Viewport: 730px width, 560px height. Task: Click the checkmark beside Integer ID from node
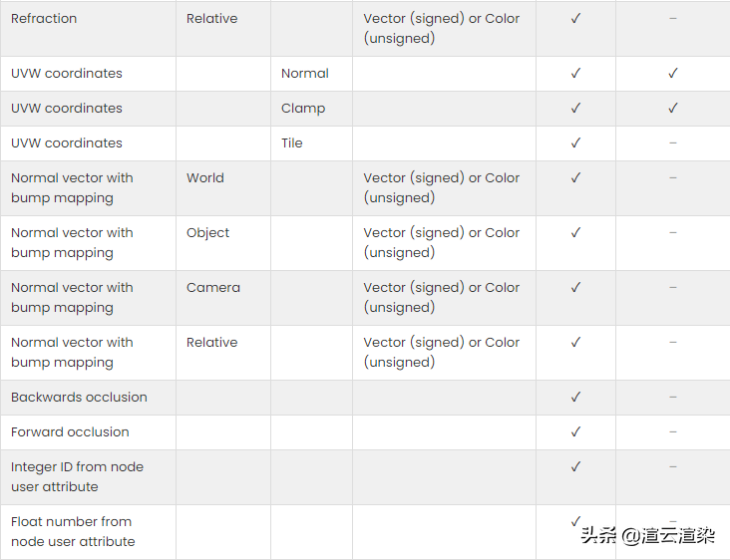pos(575,466)
